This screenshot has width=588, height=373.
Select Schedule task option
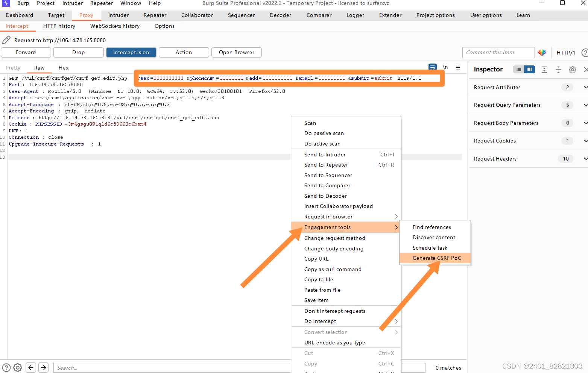pos(435,248)
